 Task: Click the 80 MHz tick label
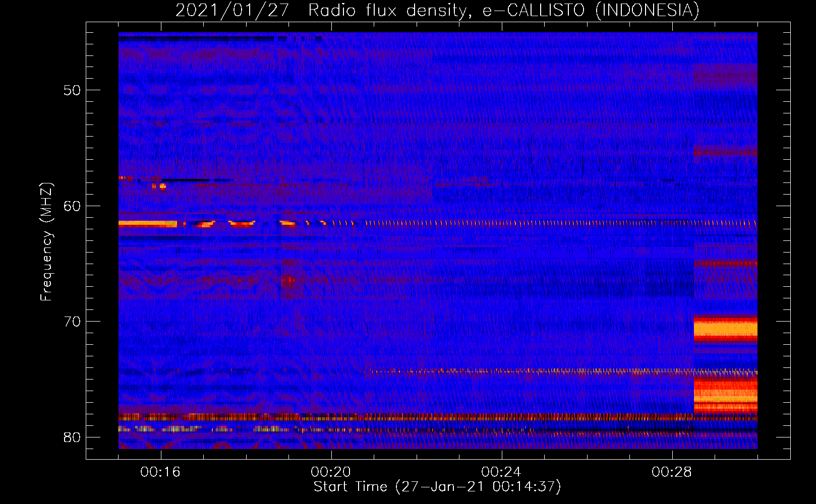[x=72, y=437]
